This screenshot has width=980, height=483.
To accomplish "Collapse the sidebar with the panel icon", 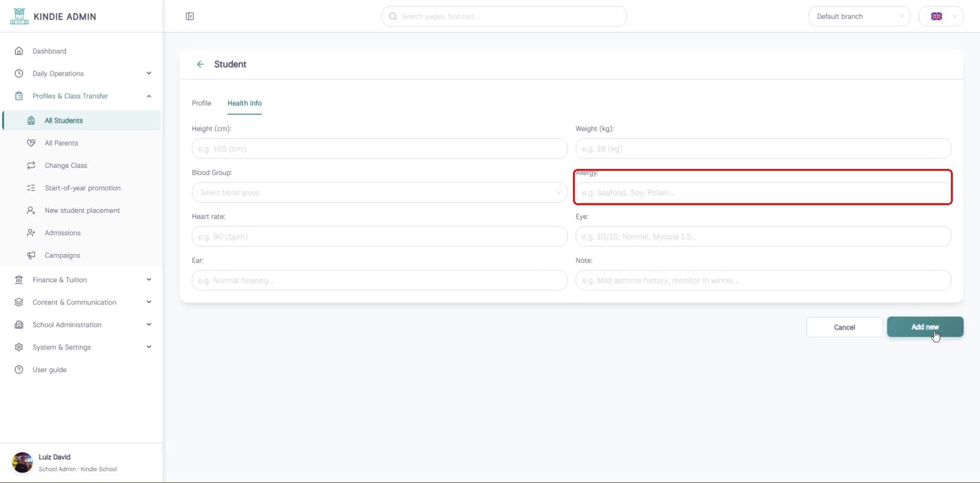I will [190, 16].
